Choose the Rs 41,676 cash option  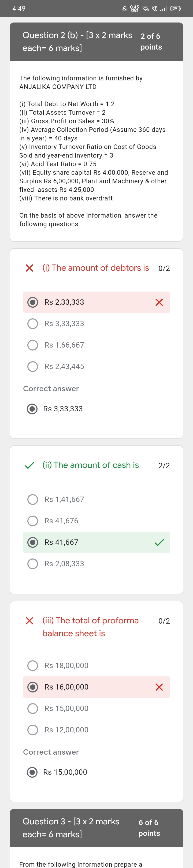tap(33, 521)
